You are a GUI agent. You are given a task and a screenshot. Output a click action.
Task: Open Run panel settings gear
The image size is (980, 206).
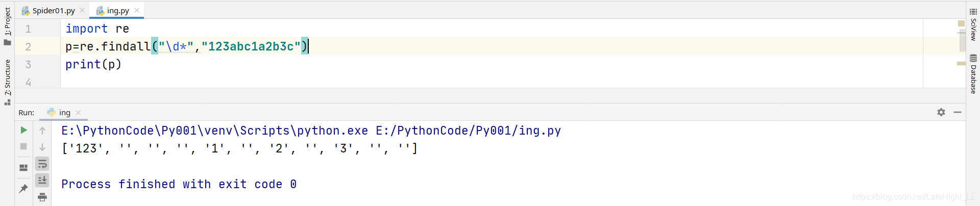point(941,112)
